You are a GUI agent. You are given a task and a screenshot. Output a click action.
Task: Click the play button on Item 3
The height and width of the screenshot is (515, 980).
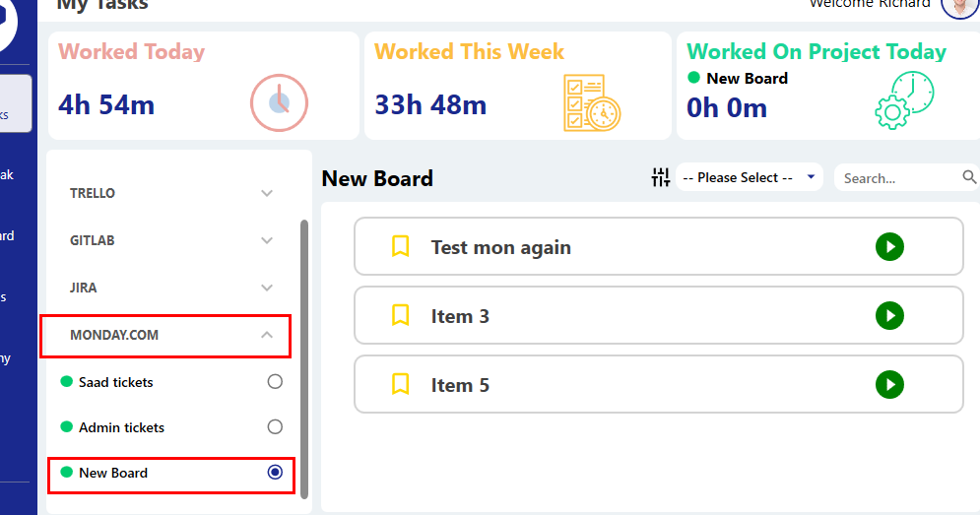(889, 316)
